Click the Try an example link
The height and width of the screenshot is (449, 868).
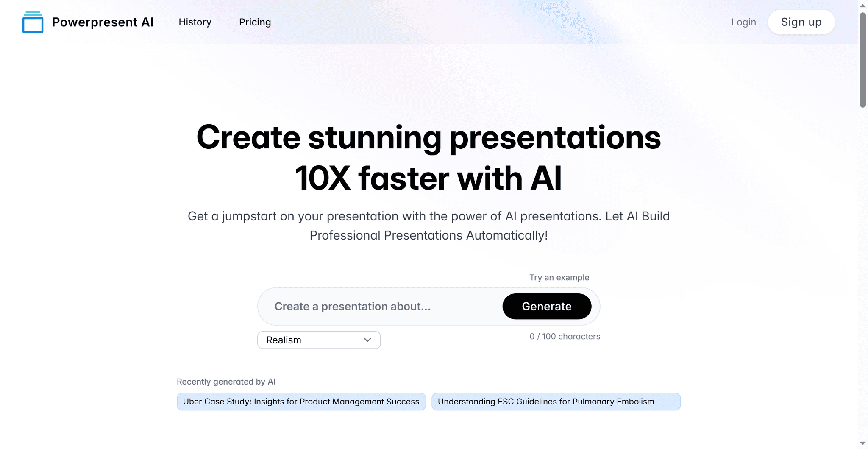pos(559,277)
